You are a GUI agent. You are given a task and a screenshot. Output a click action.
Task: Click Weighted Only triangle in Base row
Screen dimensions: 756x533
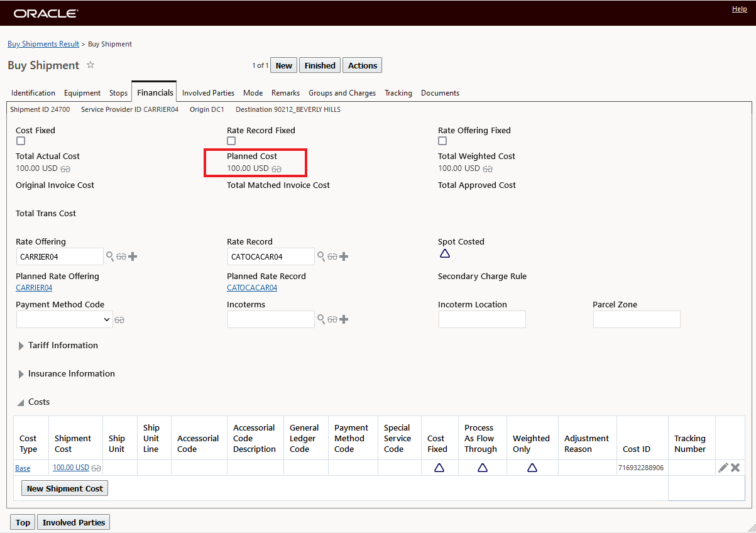(532, 468)
